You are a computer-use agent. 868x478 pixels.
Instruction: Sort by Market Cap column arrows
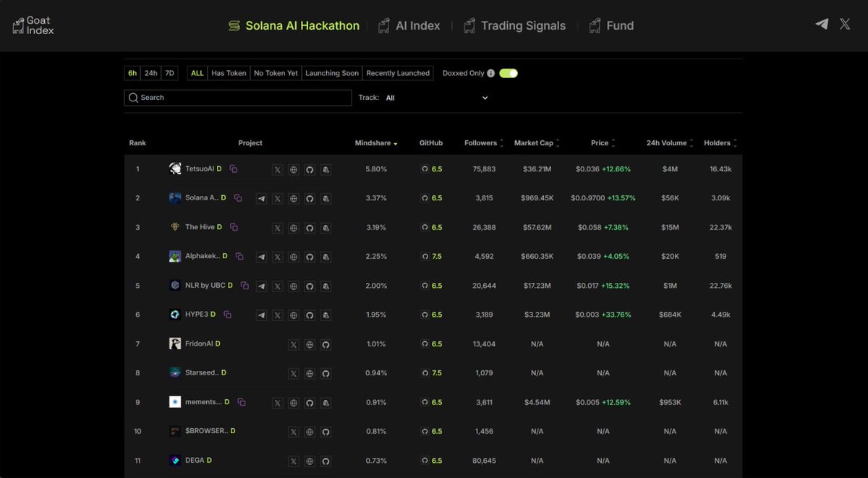click(x=558, y=143)
